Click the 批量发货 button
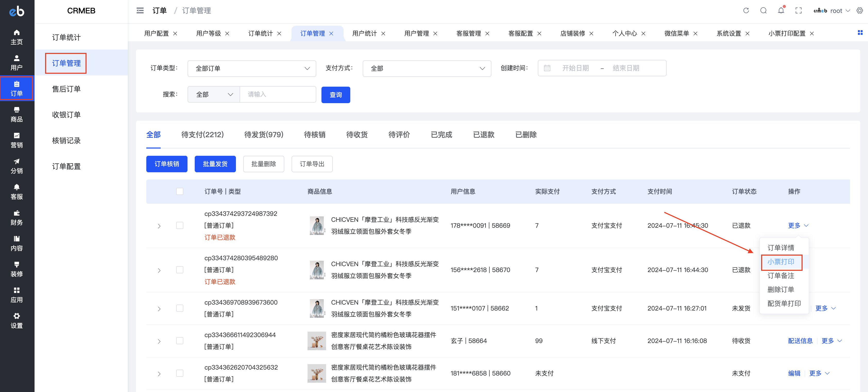Image resolution: width=868 pixels, height=392 pixels. click(215, 164)
